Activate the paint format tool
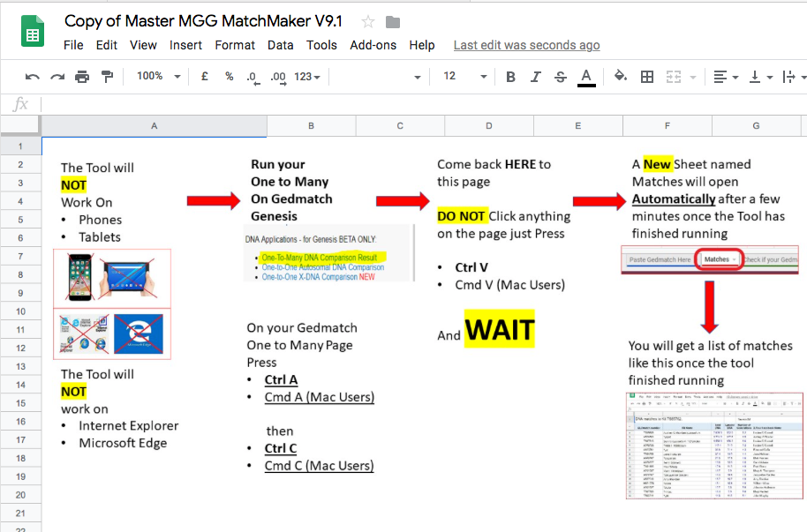Viewport: 807px width, 532px height. [107, 77]
